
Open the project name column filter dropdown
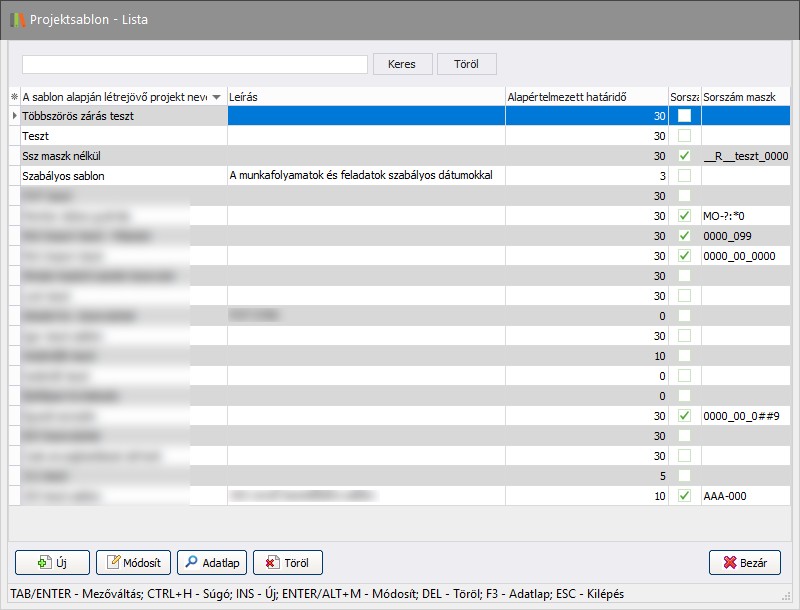[217, 97]
